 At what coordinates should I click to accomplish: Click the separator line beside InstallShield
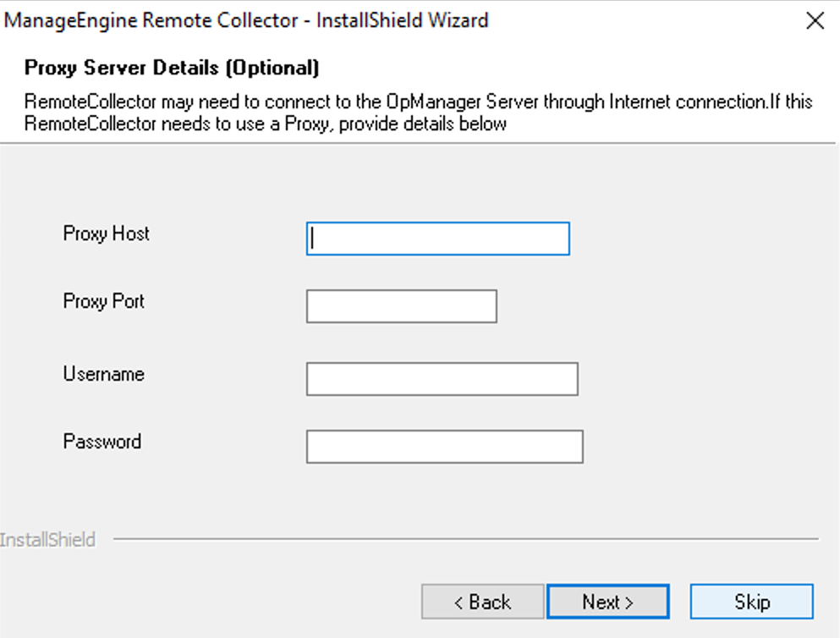(x=465, y=539)
